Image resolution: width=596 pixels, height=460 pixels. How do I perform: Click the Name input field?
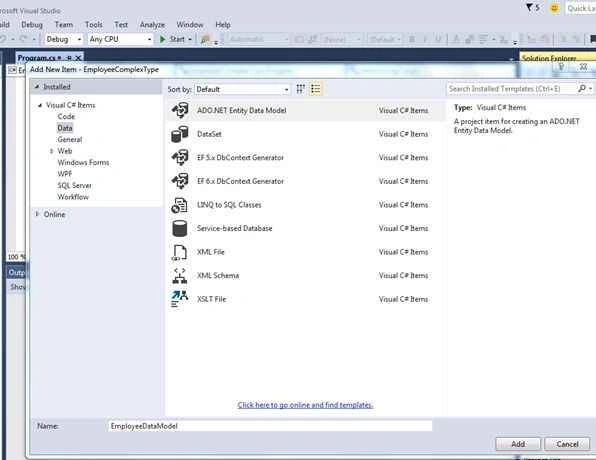[270, 426]
